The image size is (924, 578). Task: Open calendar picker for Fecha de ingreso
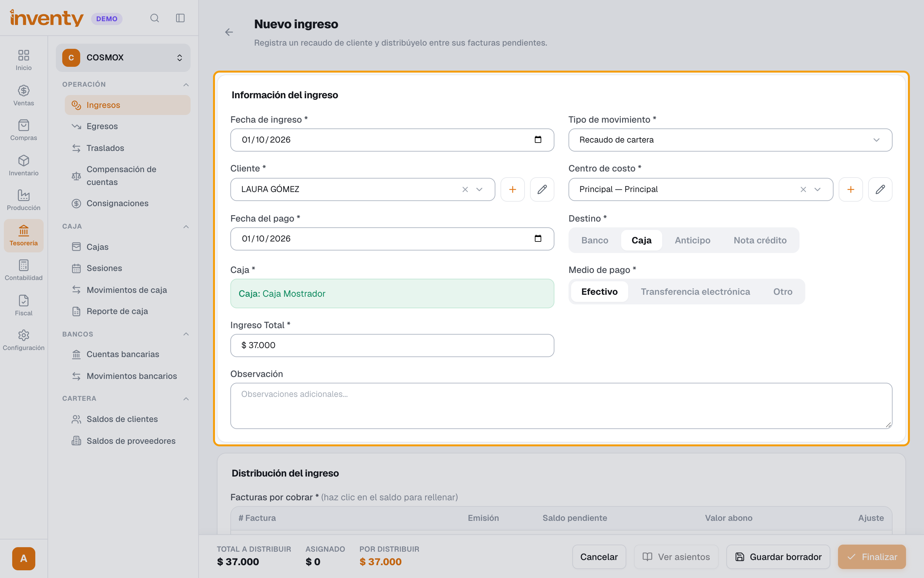click(x=538, y=140)
